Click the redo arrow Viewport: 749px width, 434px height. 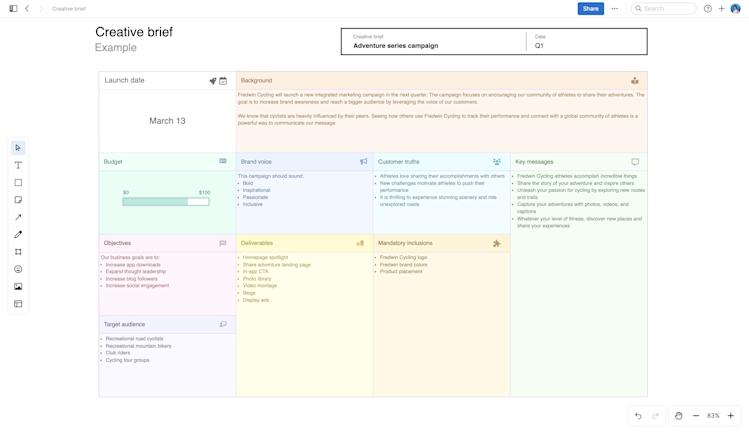(655, 416)
